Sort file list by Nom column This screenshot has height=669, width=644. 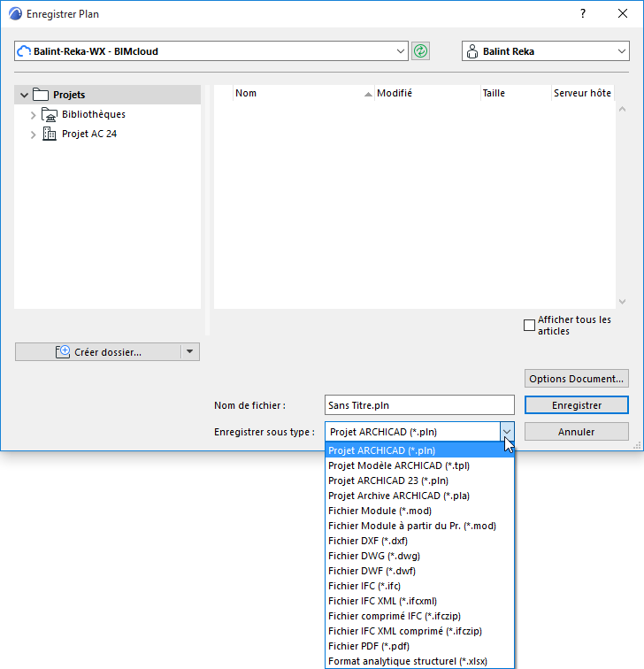[303, 93]
